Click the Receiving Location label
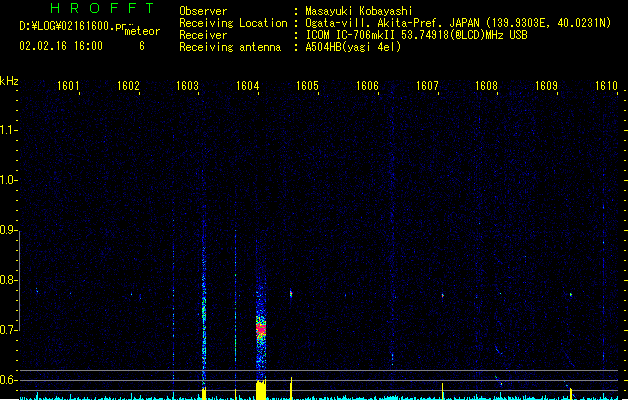Screen dimensions: 629x400 click(233, 23)
